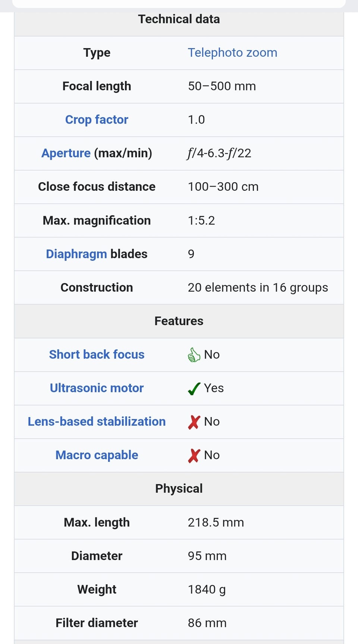Image resolution: width=358 pixels, height=644 pixels.
Task: Click the Filter diameter row label
Action: 97,623
